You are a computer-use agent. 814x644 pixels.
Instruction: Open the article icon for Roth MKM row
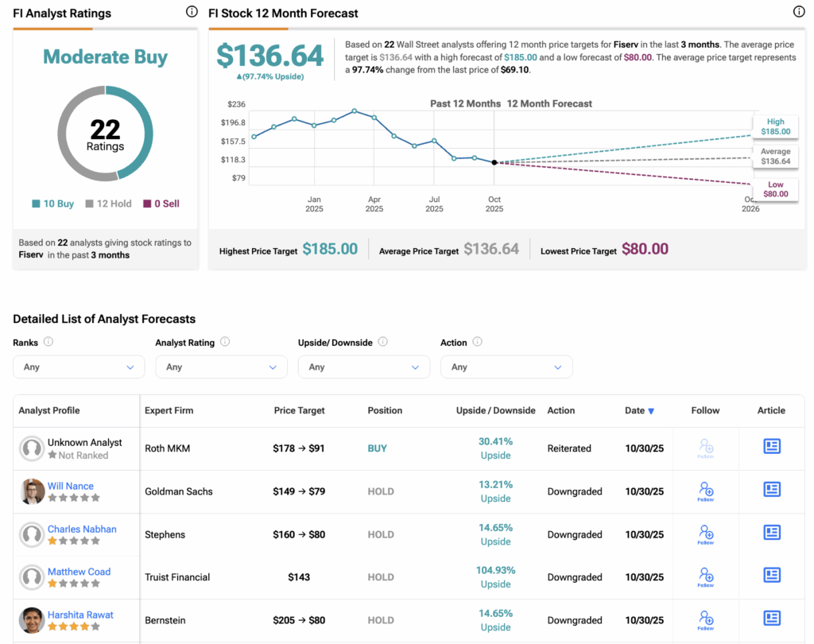(x=771, y=447)
